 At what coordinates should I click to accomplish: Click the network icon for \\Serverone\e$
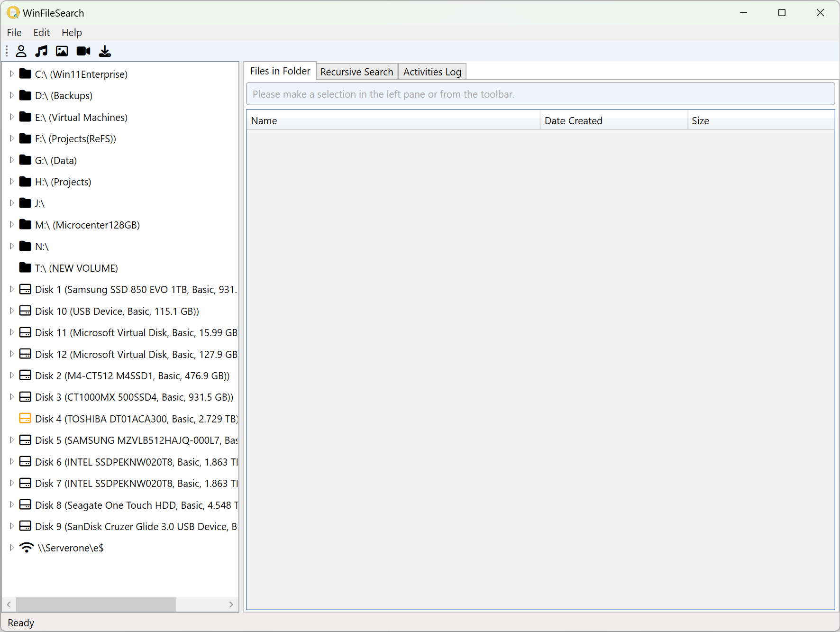tap(27, 548)
